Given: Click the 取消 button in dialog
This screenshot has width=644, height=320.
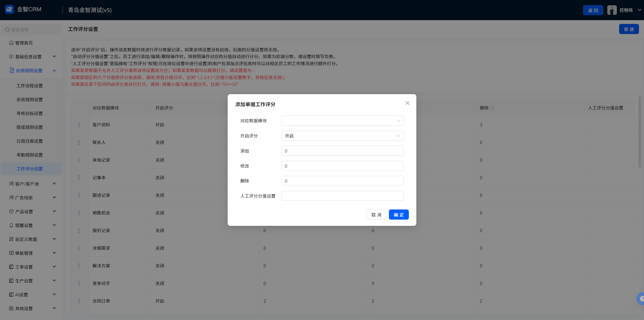Looking at the screenshot, I should [376, 215].
